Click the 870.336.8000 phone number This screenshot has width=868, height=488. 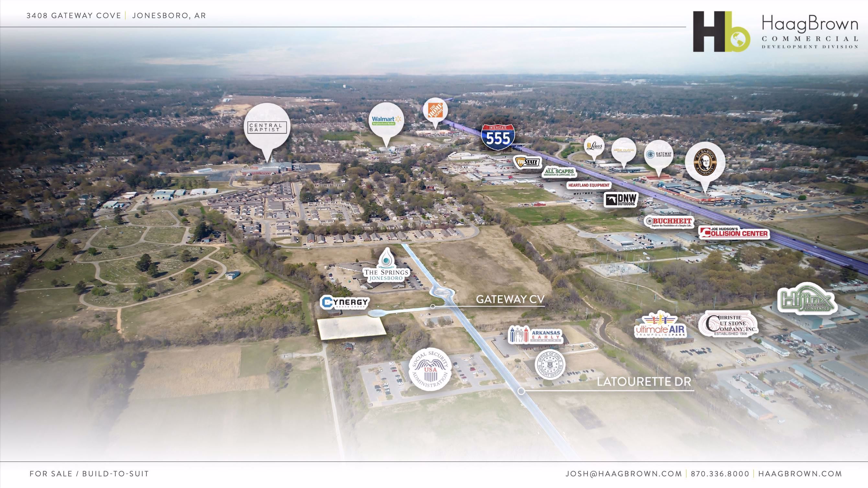(720, 473)
